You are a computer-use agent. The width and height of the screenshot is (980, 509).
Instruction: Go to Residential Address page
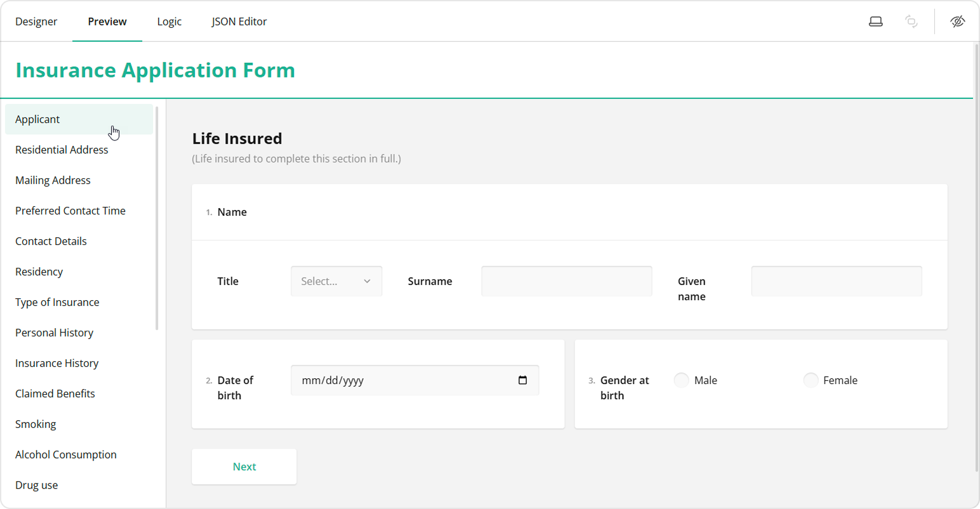tap(62, 150)
